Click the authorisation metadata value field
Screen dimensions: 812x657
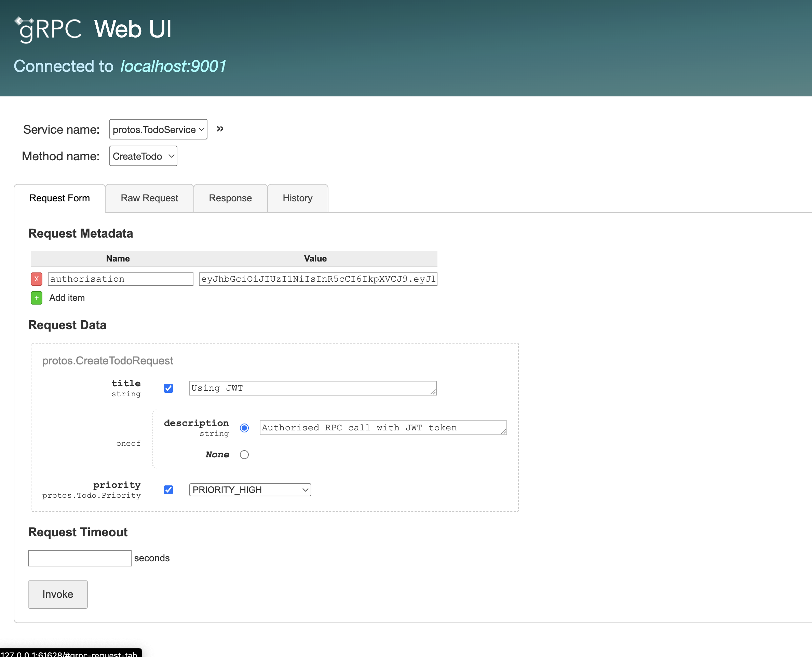[318, 279]
